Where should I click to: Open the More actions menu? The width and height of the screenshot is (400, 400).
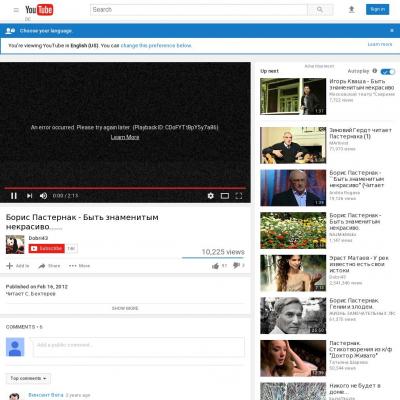79,266
